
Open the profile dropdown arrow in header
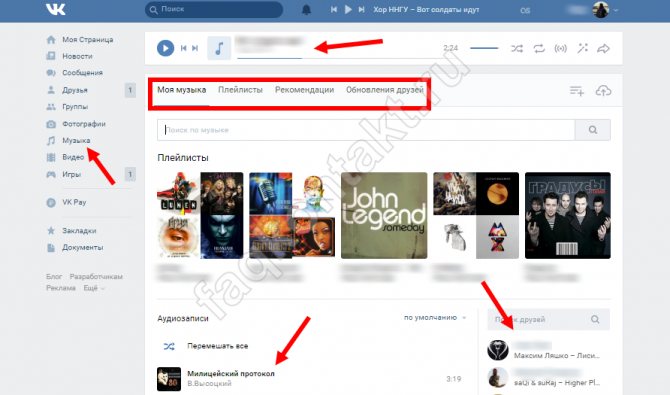[616, 10]
